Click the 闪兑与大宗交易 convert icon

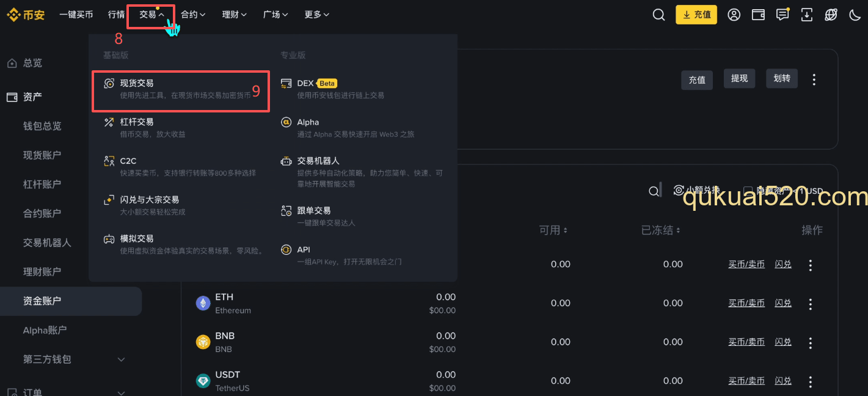tap(109, 200)
